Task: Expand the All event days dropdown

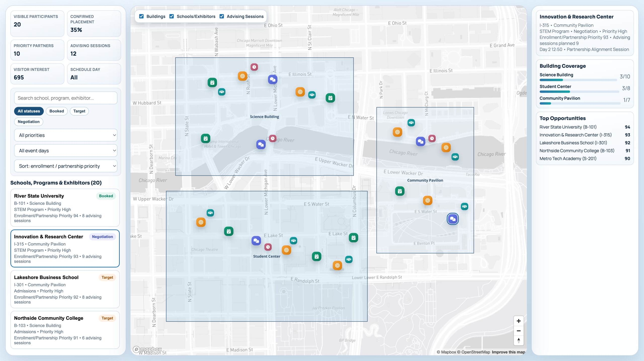Action: point(66,151)
